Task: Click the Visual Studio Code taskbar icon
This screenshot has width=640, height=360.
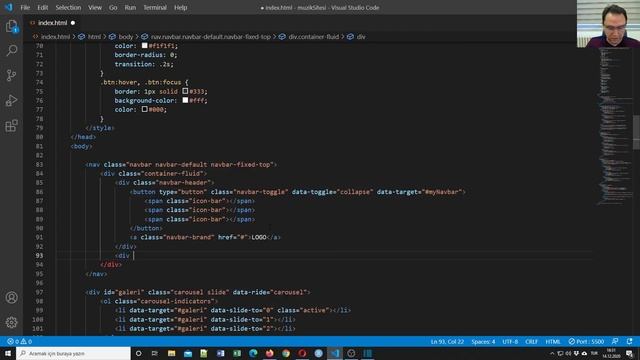Action: point(335,353)
